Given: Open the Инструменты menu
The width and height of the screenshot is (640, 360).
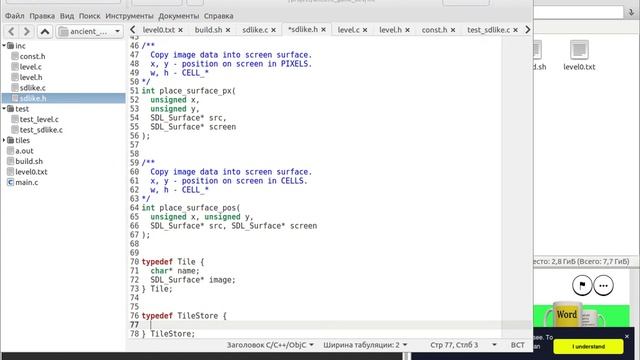Looking at the screenshot, I should click(x=129, y=16).
